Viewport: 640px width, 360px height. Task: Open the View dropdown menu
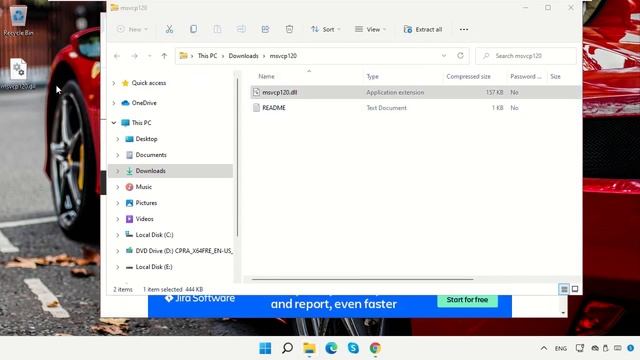coord(370,29)
